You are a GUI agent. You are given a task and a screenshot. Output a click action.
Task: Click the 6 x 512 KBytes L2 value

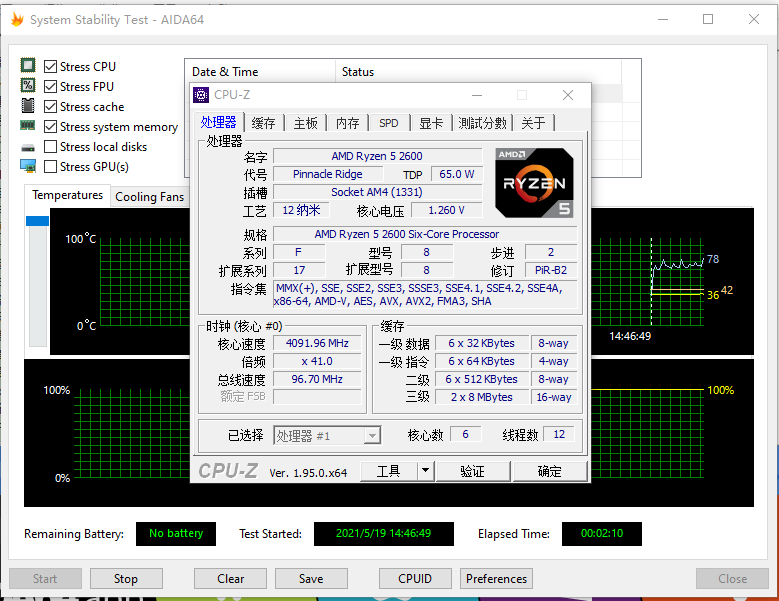pos(481,379)
